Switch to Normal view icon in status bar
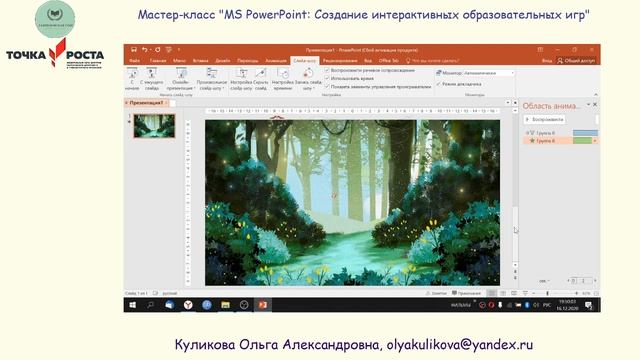This screenshot has height=360, width=640. click(492, 293)
